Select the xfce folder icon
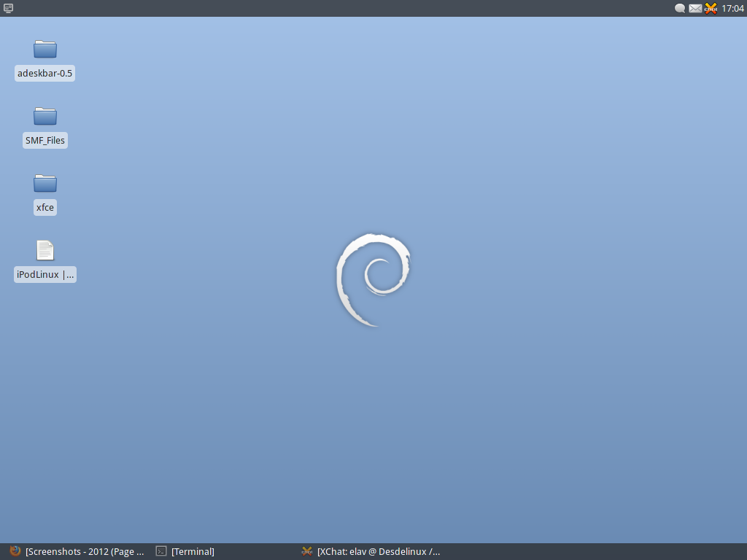 pyautogui.click(x=45, y=183)
